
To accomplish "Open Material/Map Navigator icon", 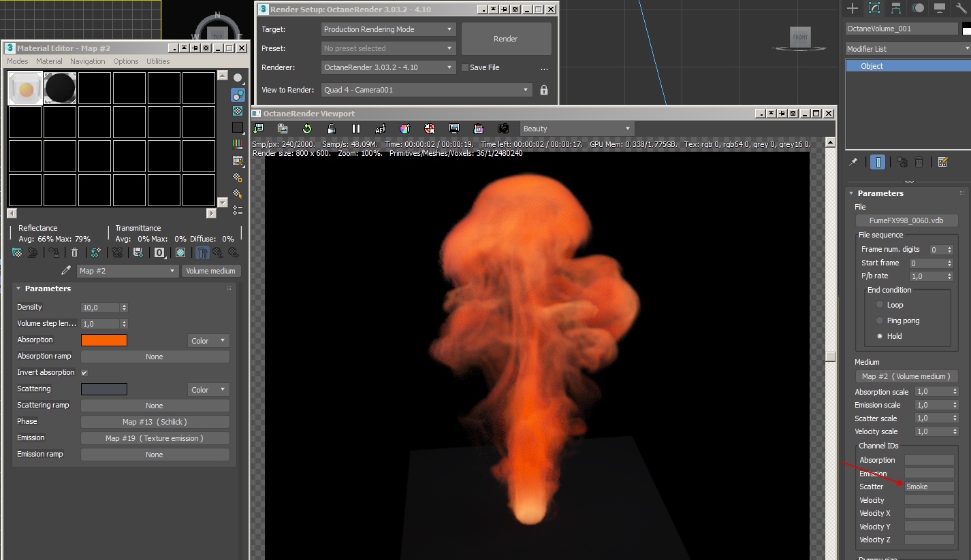I will coord(238,210).
